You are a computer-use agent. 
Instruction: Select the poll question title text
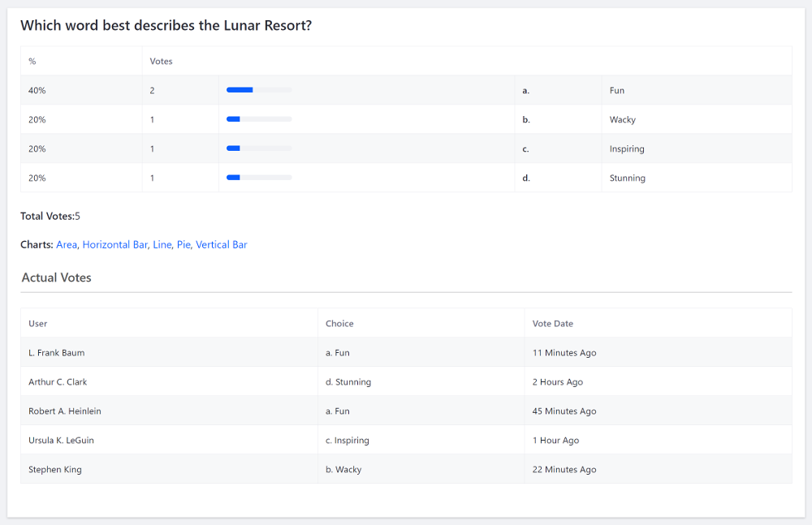point(166,25)
